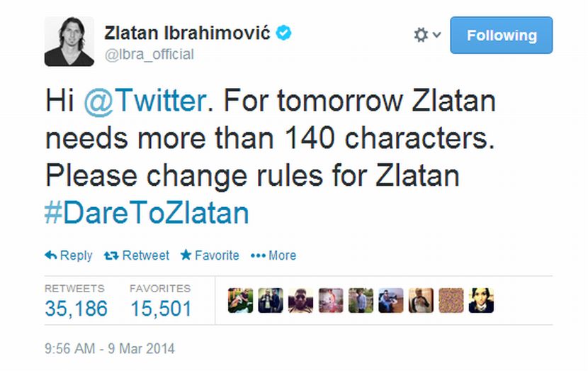The height and width of the screenshot is (371, 588).
Task: Open the @Ibra_official handle link
Action: coord(149,55)
